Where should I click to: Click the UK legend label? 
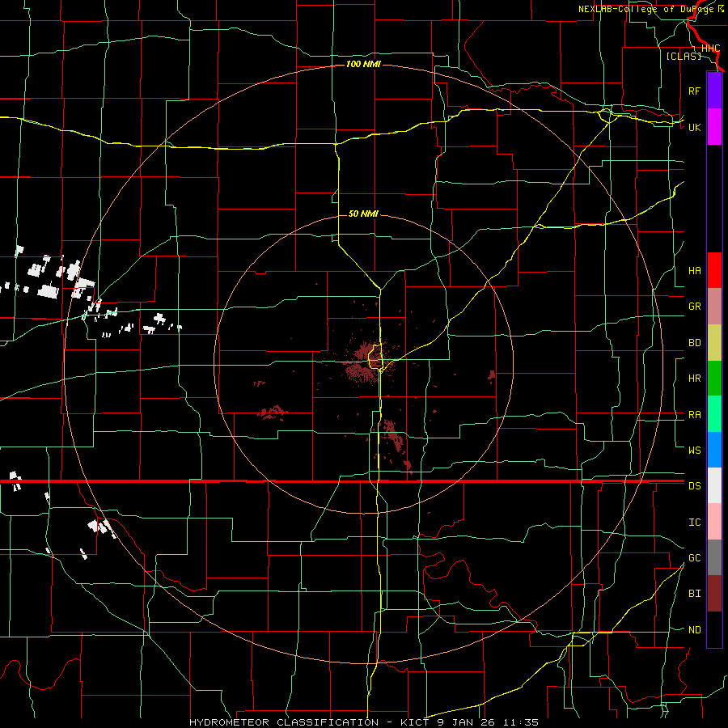(x=694, y=127)
